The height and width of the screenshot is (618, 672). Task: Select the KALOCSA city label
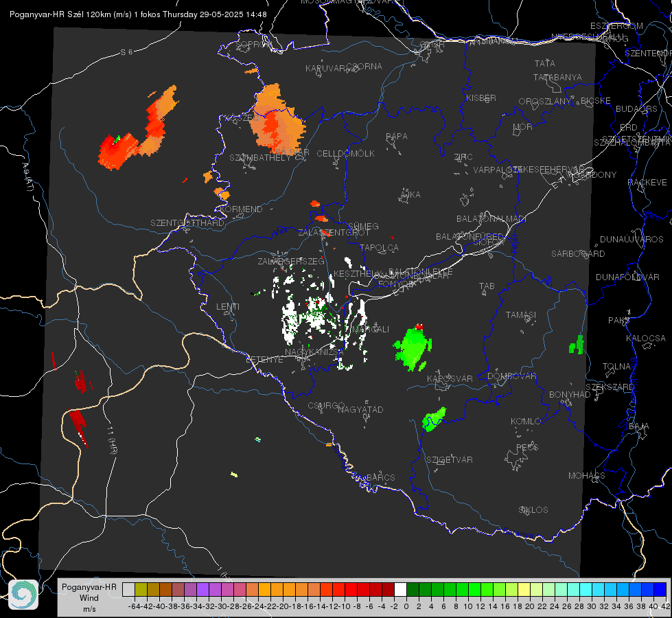[646, 339]
